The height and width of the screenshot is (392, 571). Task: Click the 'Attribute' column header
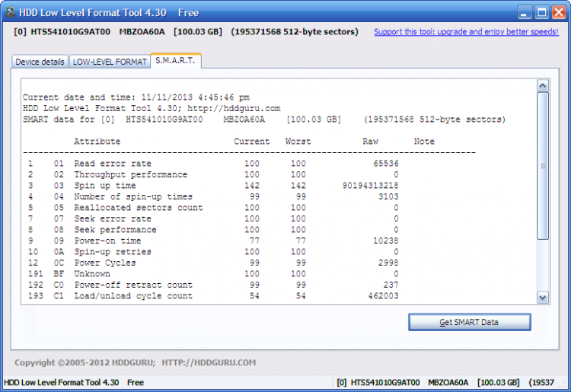pyautogui.click(x=97, y=142)
